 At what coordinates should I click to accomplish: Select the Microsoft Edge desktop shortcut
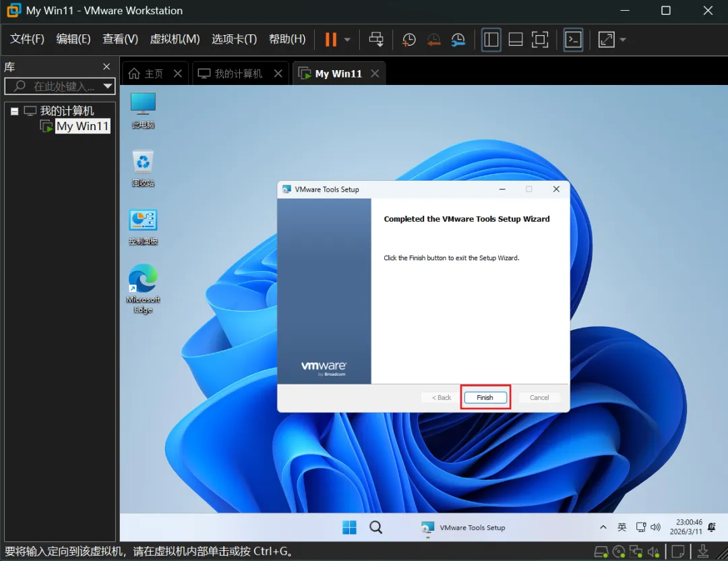point(143,289)
